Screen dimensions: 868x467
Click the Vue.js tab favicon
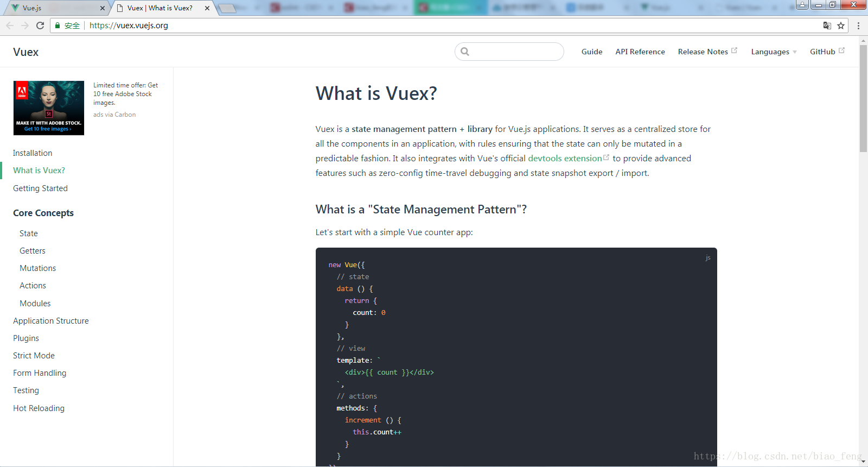pyautogui.click(x=15, y=8)
